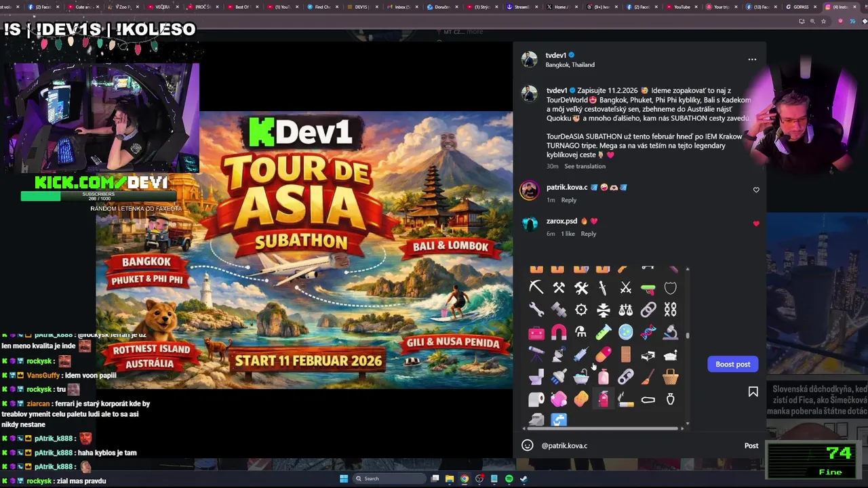Image resolution: width=868 pixels, height=488 pixels.
Task: Pick the shield emoji
Action: click(671, 288)
